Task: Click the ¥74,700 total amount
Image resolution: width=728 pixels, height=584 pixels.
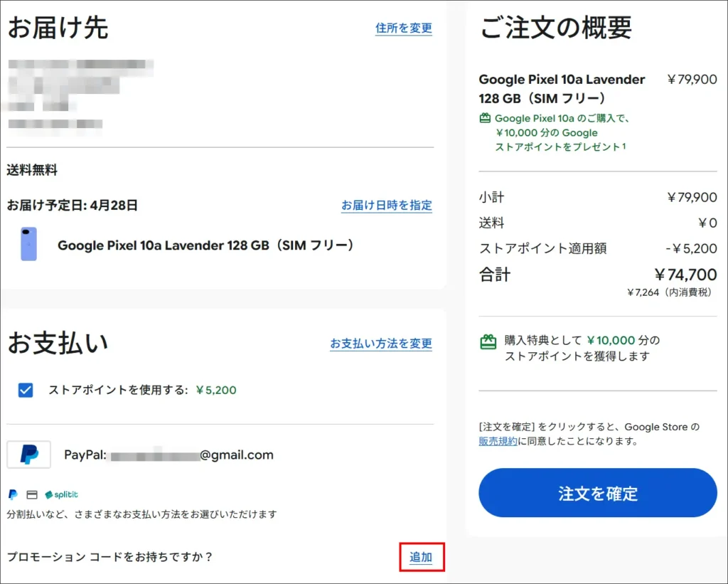Action: [685, 275]
